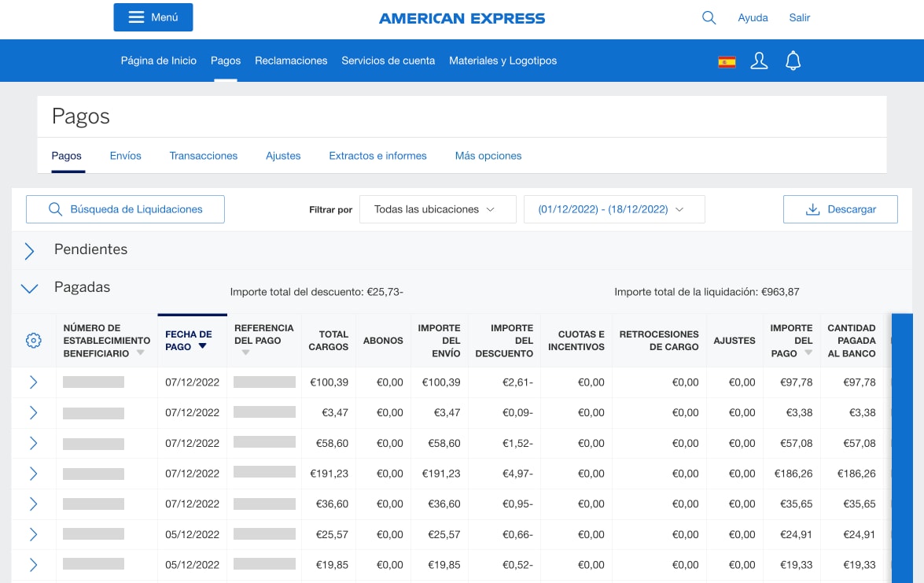The height and width of the screenshot is (583, 924).
Task: Click the Descargar download button
Action: point(840,209)
